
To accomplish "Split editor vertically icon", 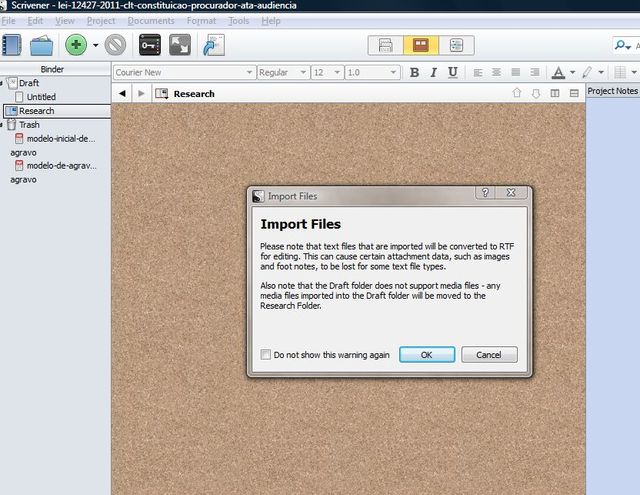I will pyautogui.click(x=555, y=93).
